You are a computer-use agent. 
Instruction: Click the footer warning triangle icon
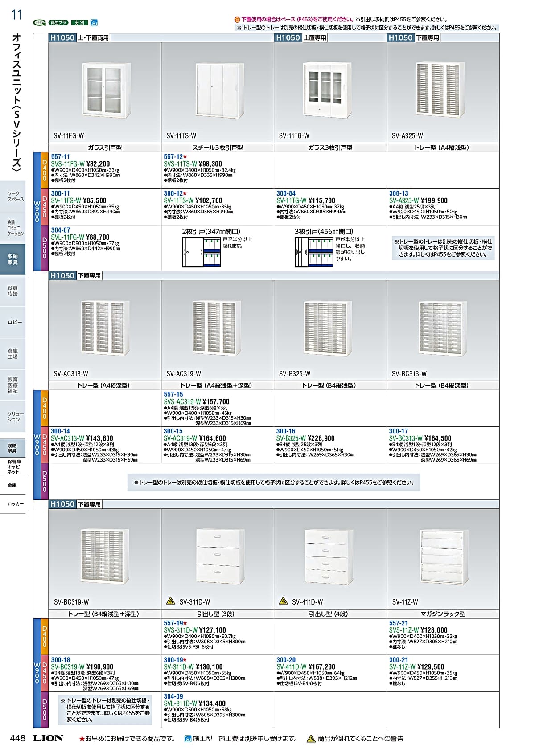(311, 739)
